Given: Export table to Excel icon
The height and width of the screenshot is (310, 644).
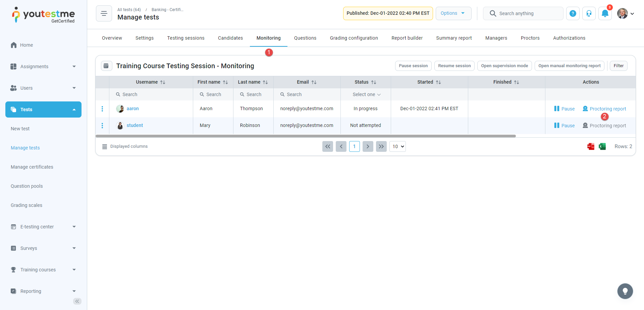Looking at the screenshot, I should click(602, 146).
